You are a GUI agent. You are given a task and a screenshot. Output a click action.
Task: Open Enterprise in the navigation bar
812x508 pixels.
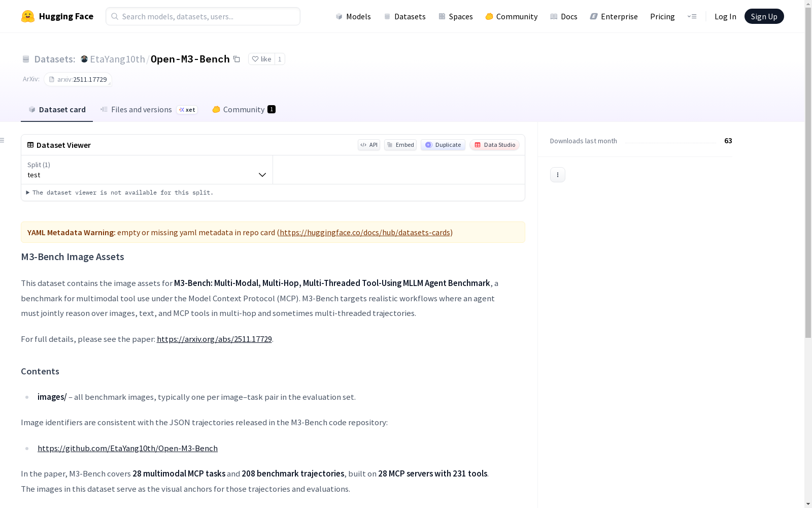tap(614, 16)
